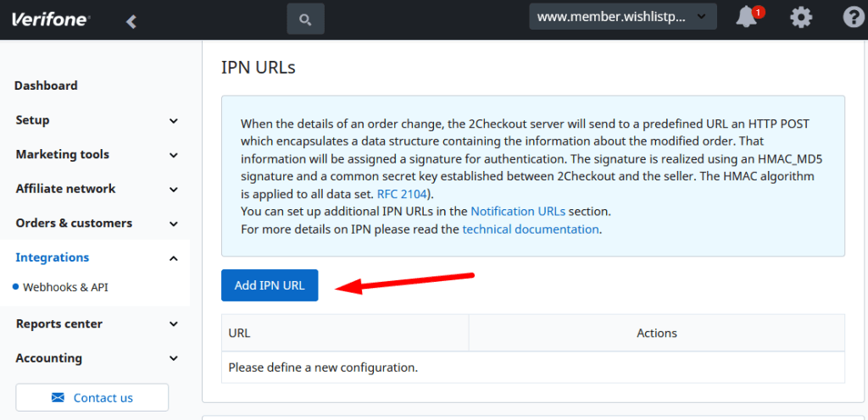Screen dimensions: 868x420
Task: Open the Affiliate network menu item
Action: point(66,189)
